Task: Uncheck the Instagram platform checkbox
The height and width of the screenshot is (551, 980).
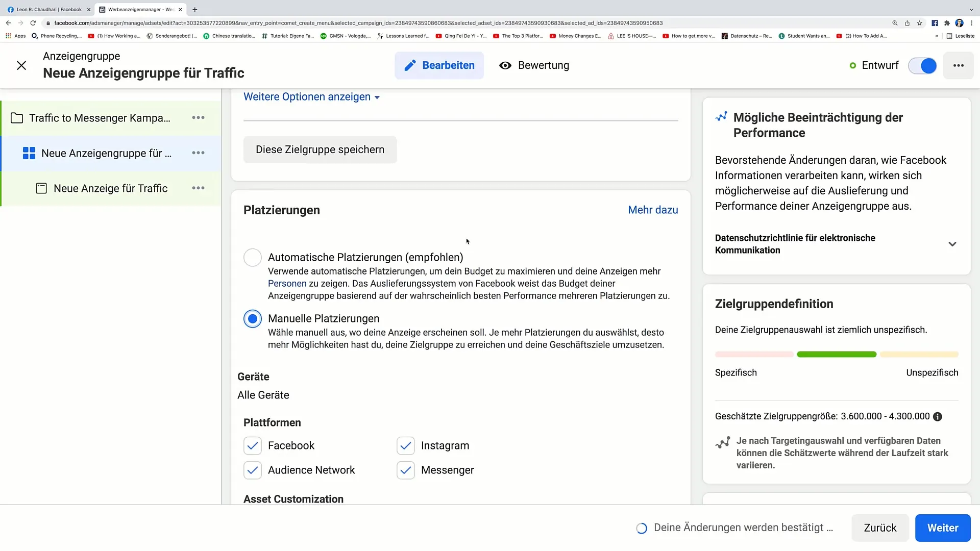Action: tap(406, 445)
